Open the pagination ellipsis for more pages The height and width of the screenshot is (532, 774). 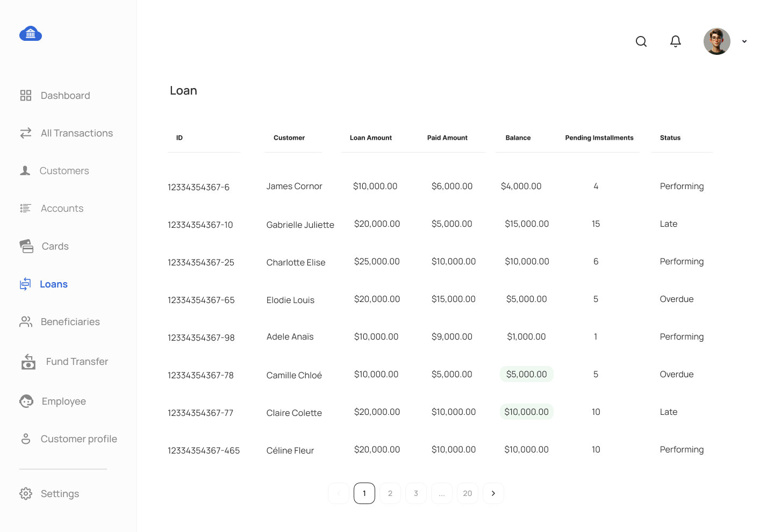pos(442,493)
